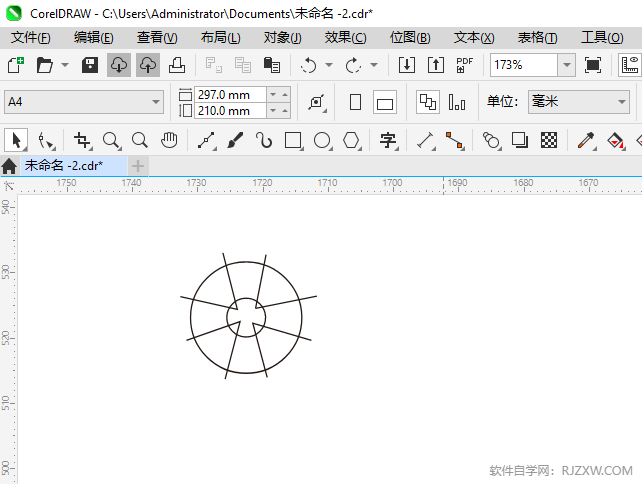Select the Shape edit tool

click(45, 140)
